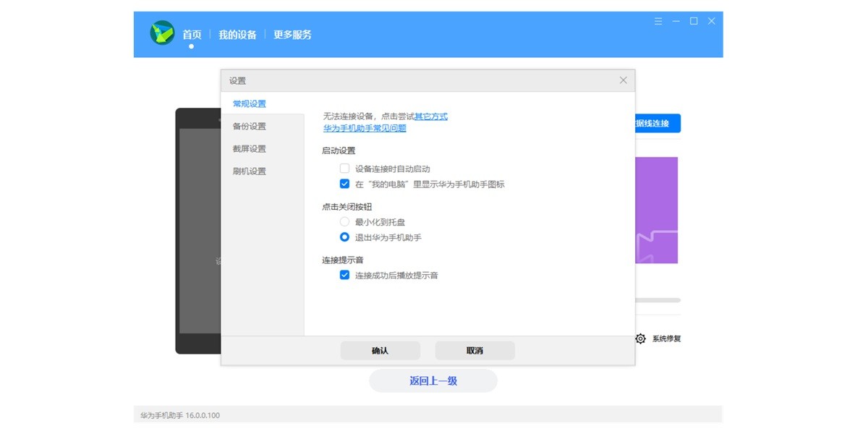Viewport: 868px width, 434px height.
Task: Open the 首页 menu item
Action: (191, 33)
